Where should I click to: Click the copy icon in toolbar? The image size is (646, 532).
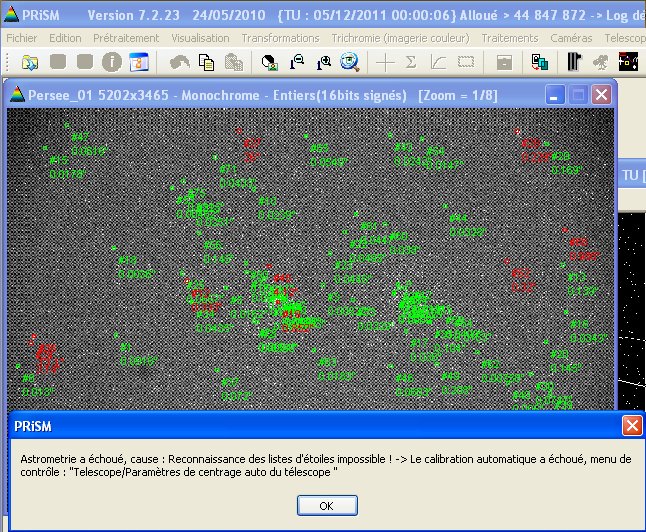(x=207, y=61)
